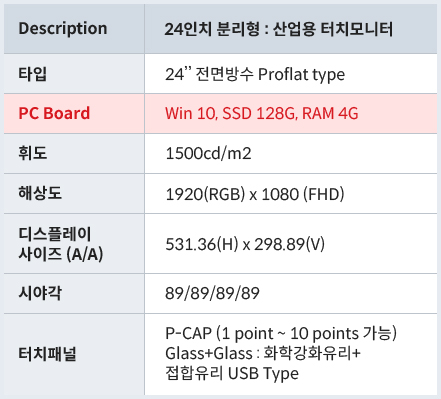Select the 24" 전면방수 Proflat type value
This screenshot has width=441, height=399.
255,74
